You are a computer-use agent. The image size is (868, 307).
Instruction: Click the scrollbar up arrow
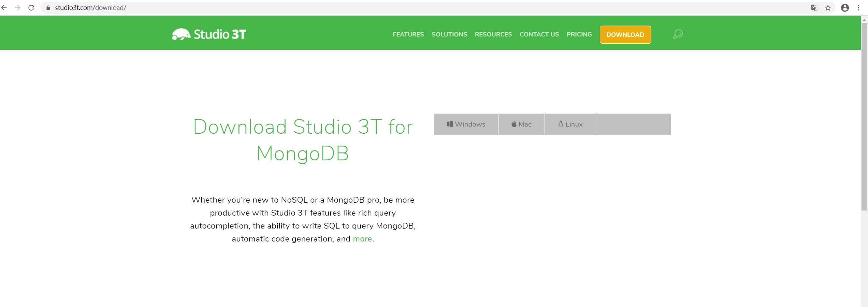click(x=864, y=19)
